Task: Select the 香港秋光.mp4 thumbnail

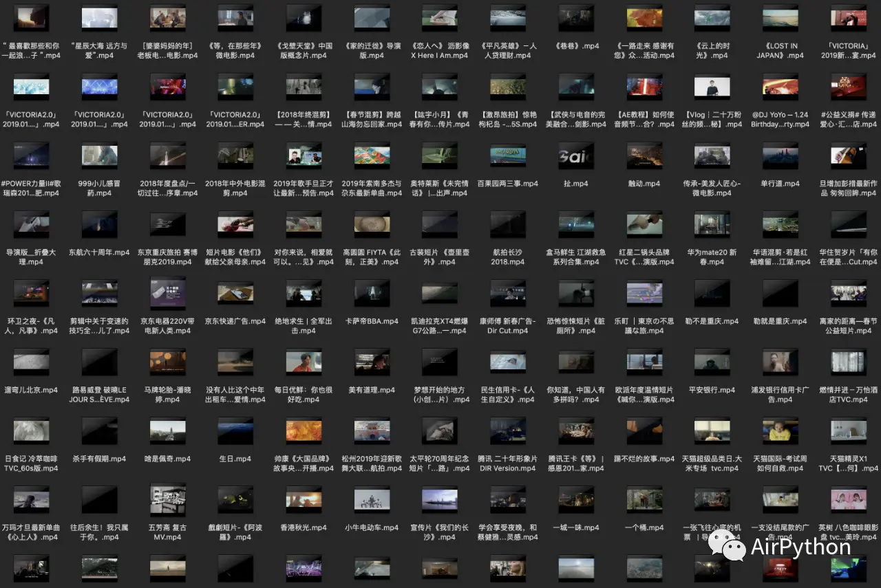Action: (304, 499)
